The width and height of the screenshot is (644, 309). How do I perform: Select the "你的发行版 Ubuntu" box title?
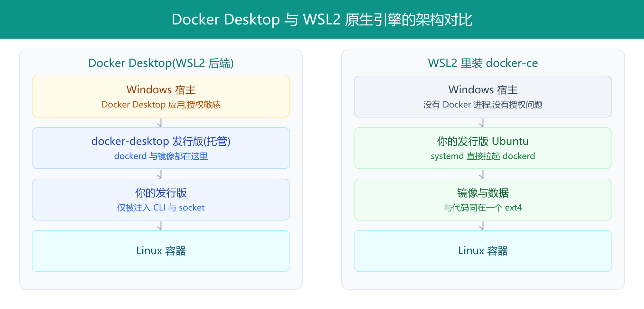pos(483,141)
